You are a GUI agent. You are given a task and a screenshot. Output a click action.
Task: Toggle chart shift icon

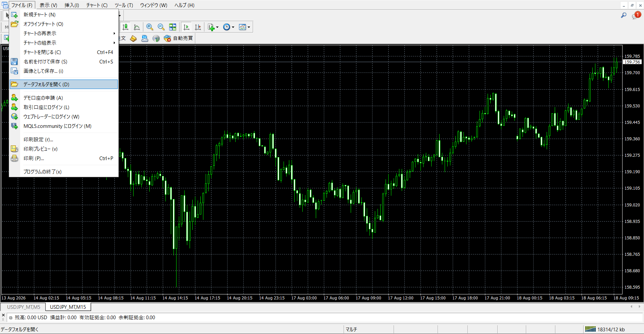(x=198, y=27)
